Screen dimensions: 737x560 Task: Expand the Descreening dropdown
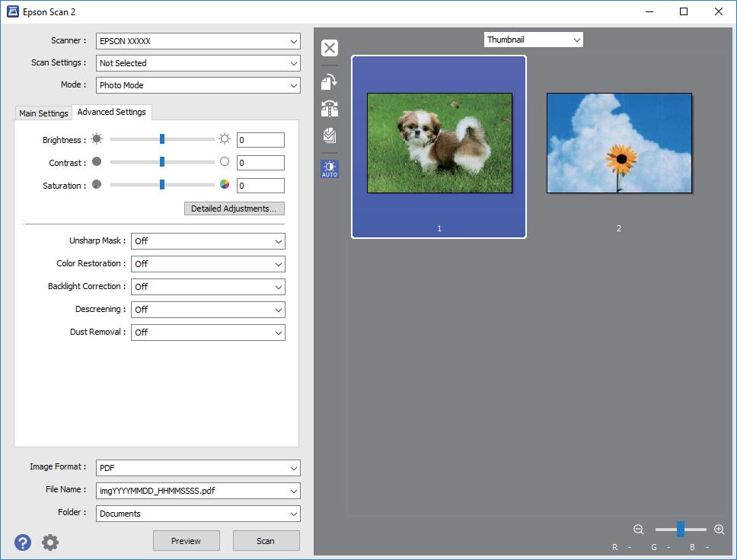(x=208, y=310)
